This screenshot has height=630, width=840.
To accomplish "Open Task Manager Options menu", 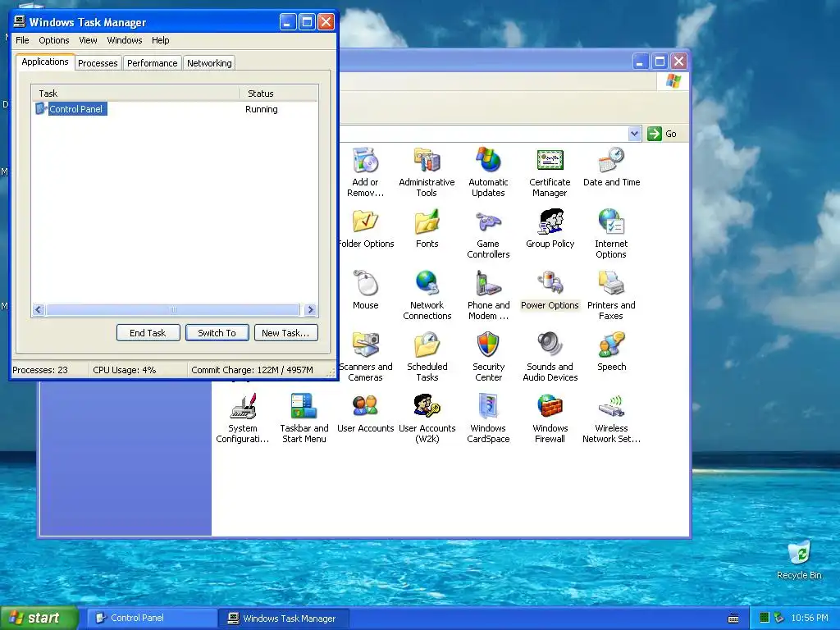I will point(53,40).
